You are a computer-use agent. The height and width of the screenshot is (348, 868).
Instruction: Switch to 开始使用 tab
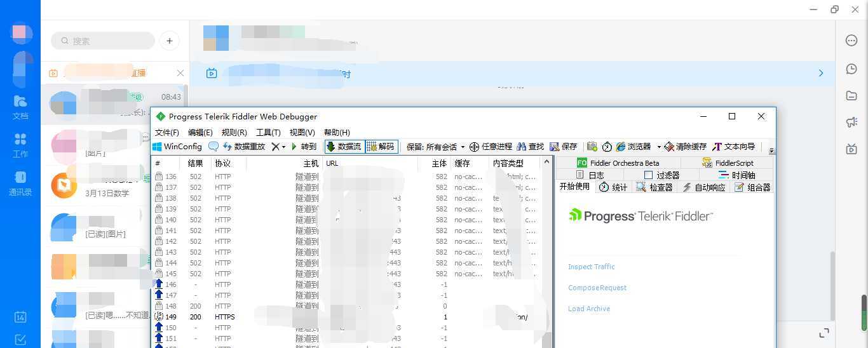pos(574,187)
